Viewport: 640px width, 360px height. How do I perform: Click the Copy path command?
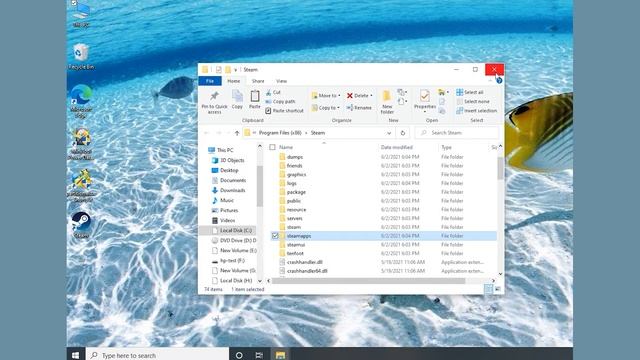(x=280, y=101)
